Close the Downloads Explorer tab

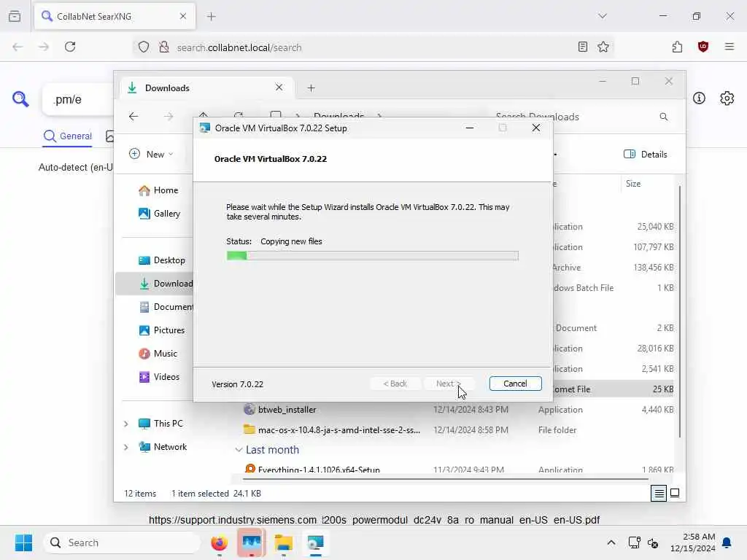[x=279, y=87]
